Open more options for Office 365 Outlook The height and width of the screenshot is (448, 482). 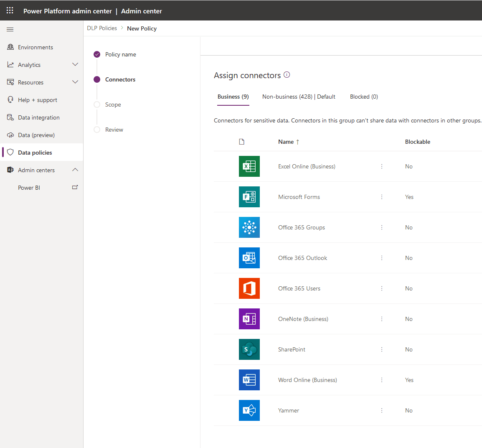pyautogui.click(x=381, y=258)
